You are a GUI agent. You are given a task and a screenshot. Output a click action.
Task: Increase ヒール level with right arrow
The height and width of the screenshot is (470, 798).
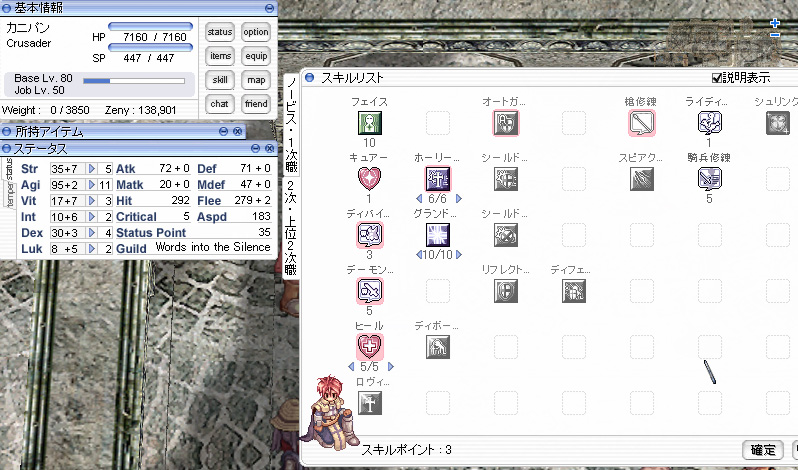click(391, 366)
